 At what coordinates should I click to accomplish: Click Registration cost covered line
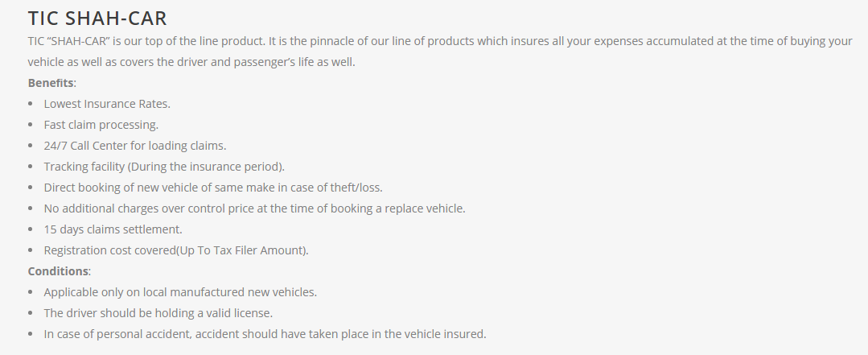(176, 250)
